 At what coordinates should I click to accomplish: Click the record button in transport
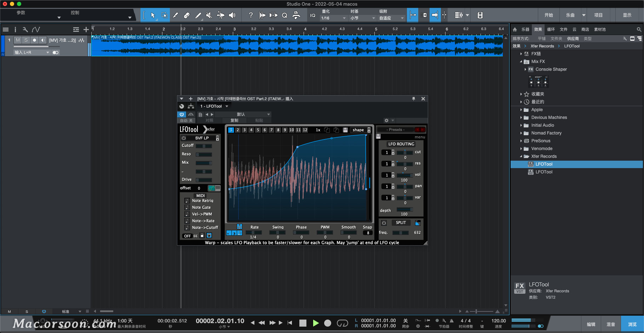pos(328,323)
